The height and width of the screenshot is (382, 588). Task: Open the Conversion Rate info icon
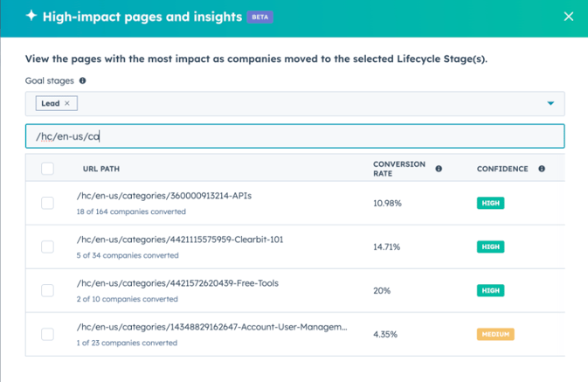click(x=439, y=169)
